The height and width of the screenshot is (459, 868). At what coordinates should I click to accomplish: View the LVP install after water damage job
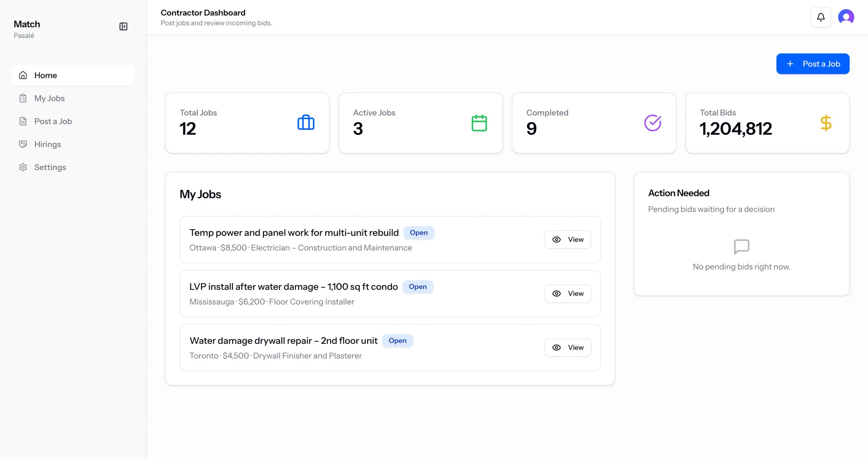568,294
